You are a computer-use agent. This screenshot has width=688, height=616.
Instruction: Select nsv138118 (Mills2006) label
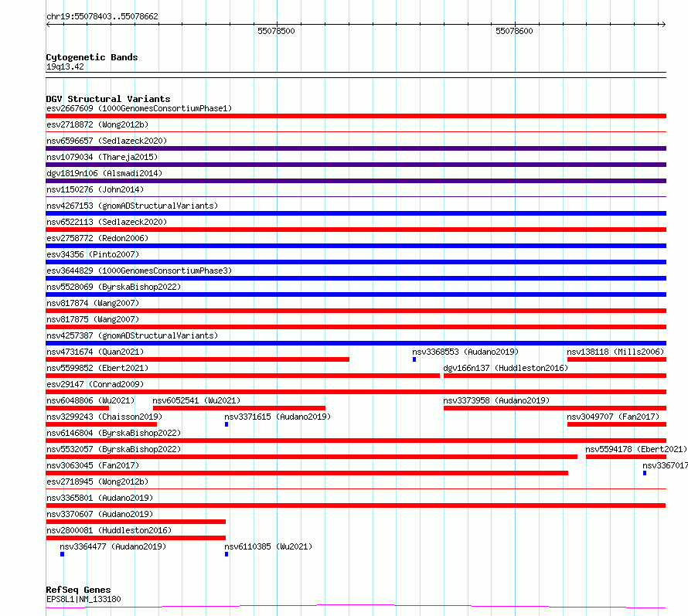pos(615,352)
